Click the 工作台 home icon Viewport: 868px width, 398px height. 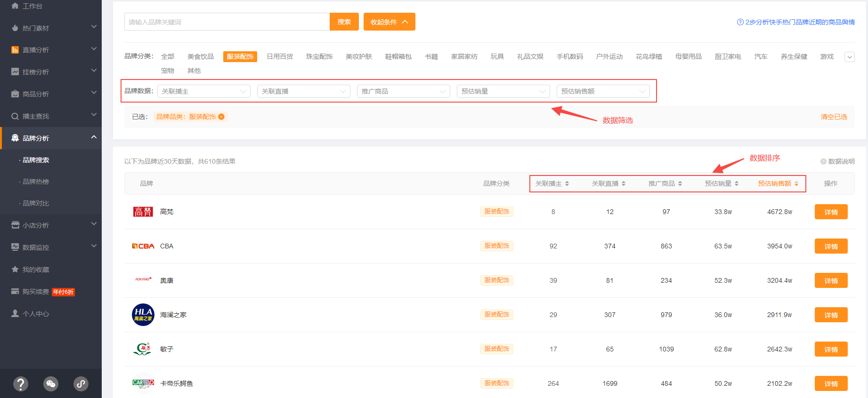pyautogui.click(x=15, y=6)
